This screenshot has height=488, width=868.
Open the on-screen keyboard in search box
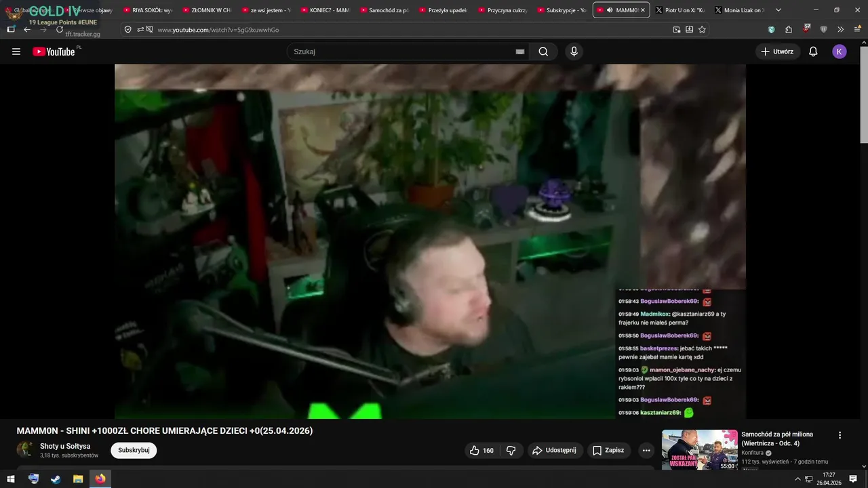click(x=520, y=52)
